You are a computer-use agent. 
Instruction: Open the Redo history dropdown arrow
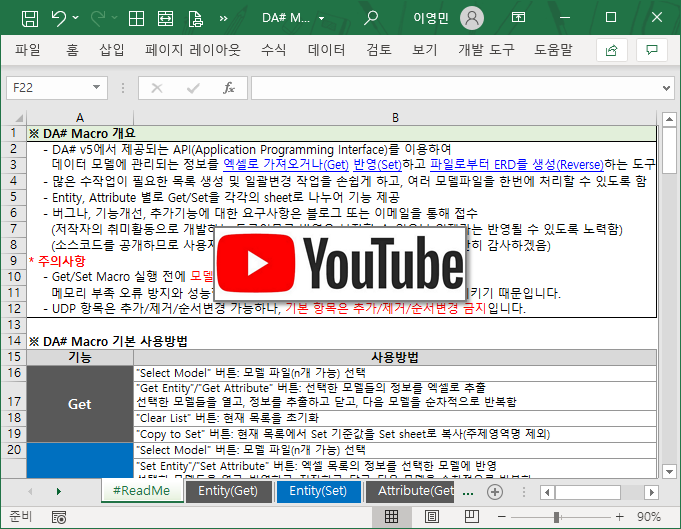pos(114,18)
